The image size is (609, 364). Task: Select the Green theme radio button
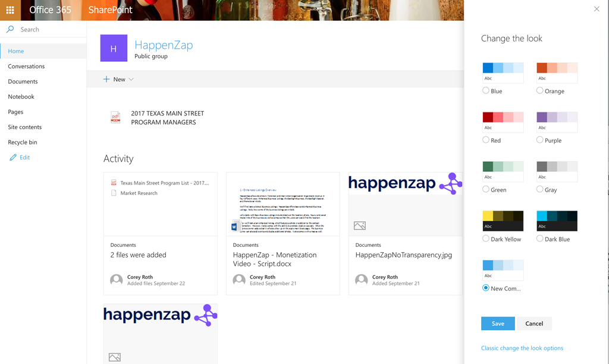click(485, 189)
